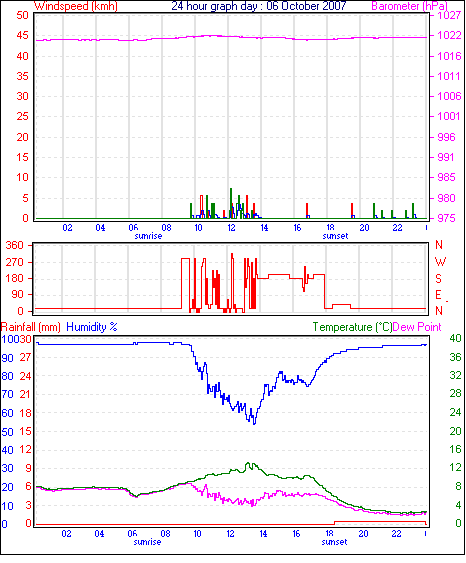Click the 1022 barometer scale value
The image size is (466, 563).
(449, 36)
